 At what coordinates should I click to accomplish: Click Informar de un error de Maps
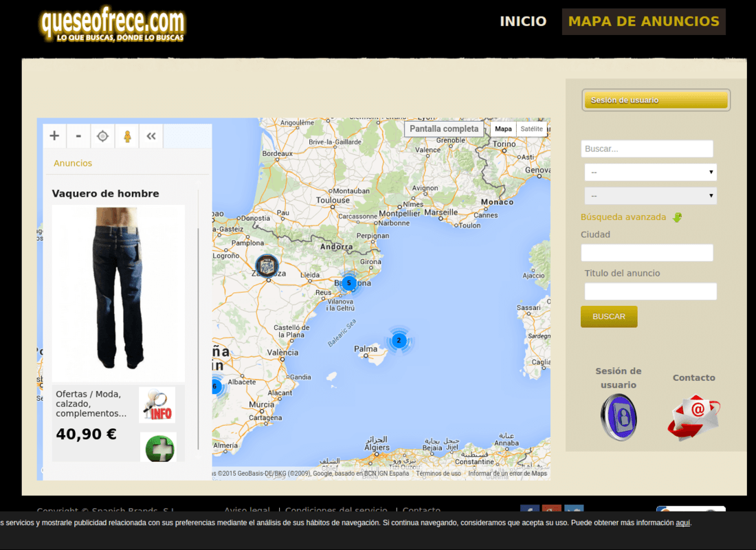[508, 473]
